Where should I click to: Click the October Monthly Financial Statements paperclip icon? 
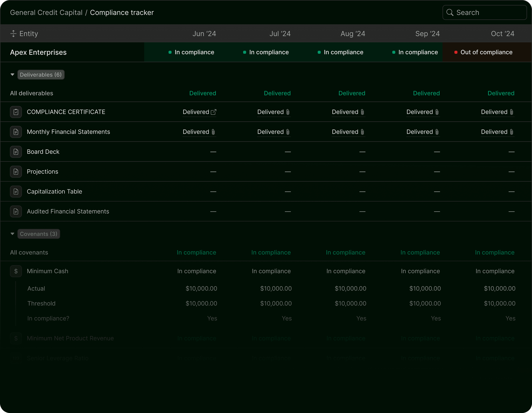pyautogui.click(x=512, y=132)
